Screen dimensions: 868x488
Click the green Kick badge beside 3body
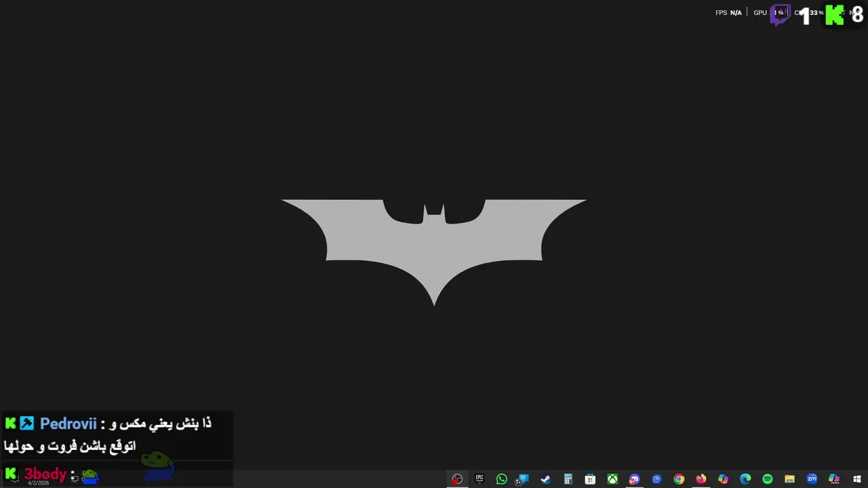pyautogui.click(x=11, y=473)
